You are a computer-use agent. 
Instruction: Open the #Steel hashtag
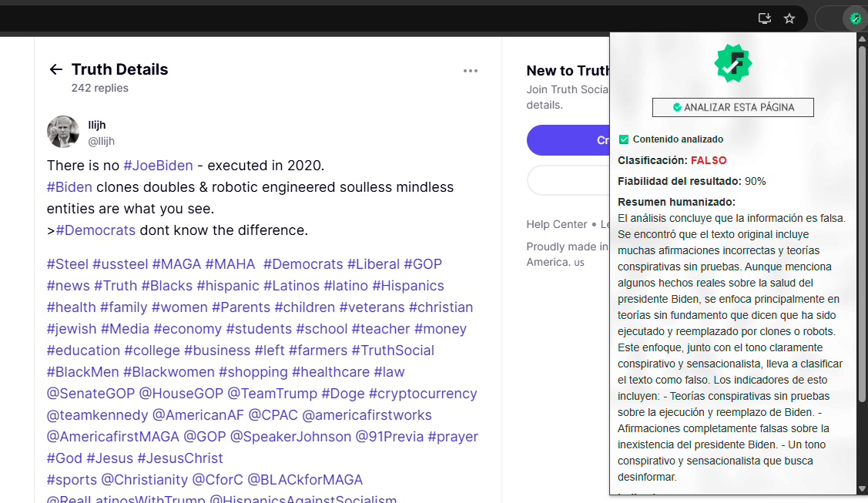(x=68, y=264)
